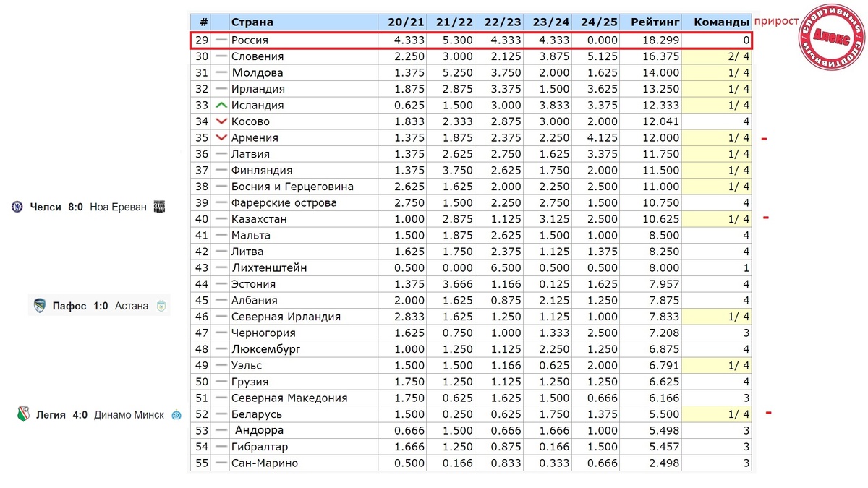Select the Фарерские острова cell
Image resolution: width=868 pixels, height=488 pixels.
(x=304, y=202)
